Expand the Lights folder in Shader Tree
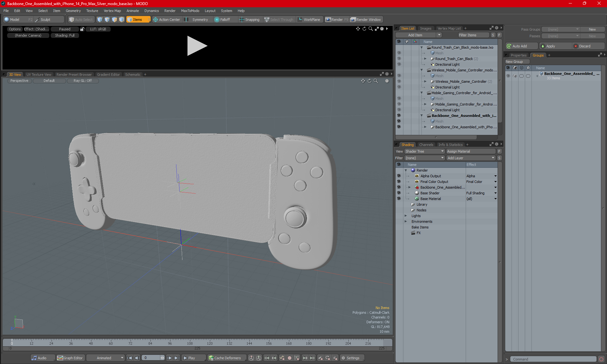The height and width of the screenshot is (364, 607). 406,216
